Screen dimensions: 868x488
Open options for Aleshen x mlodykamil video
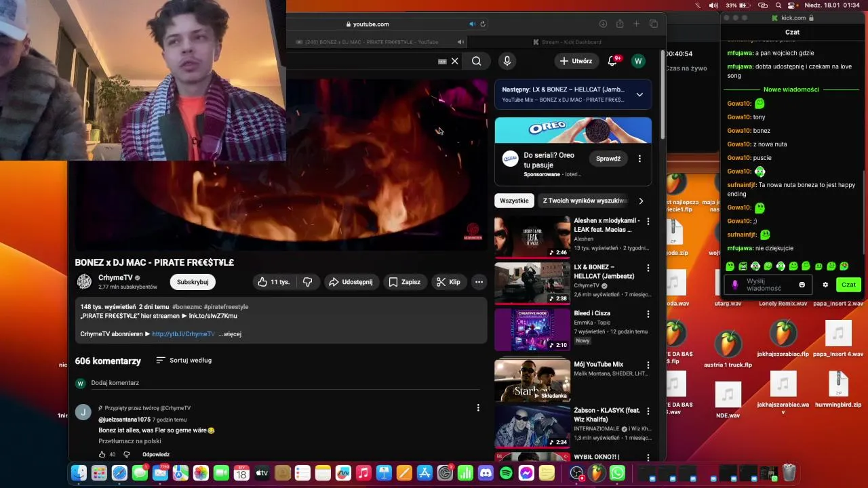point(648,222)
